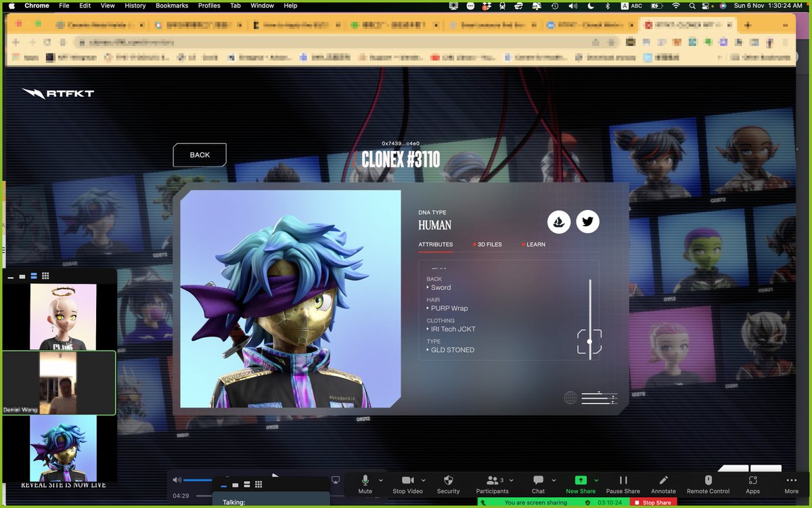Click the equalizer lines icon beside the globe

pyautogui.click(x=600, y=398)
